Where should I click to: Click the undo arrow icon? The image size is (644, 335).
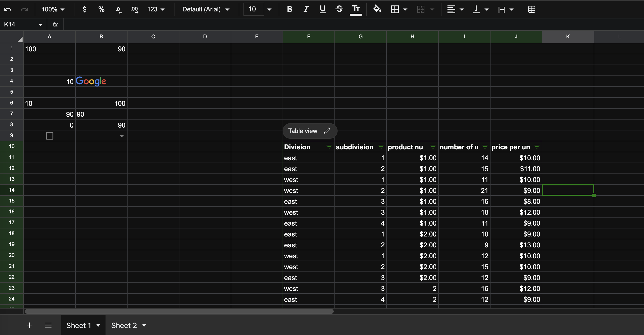(8, 9)
